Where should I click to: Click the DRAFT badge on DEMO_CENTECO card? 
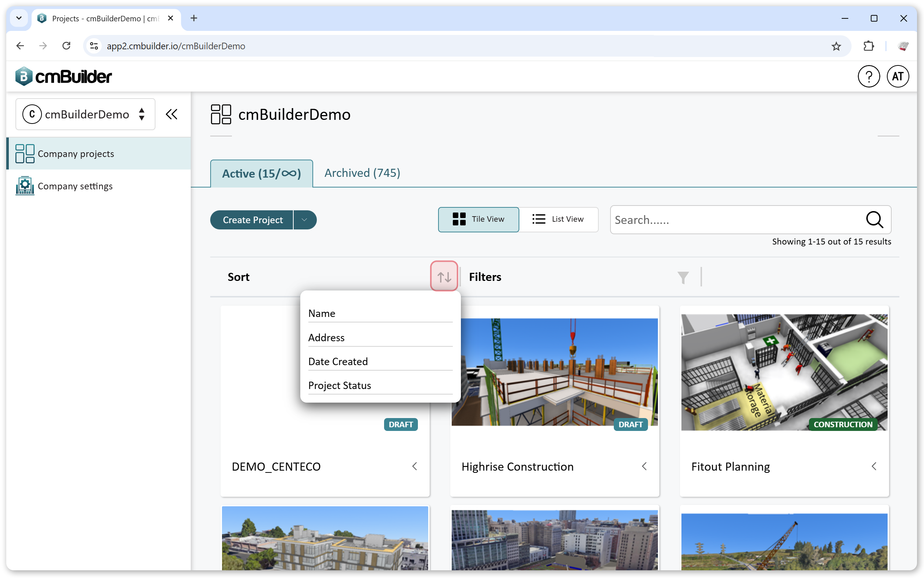401,424
